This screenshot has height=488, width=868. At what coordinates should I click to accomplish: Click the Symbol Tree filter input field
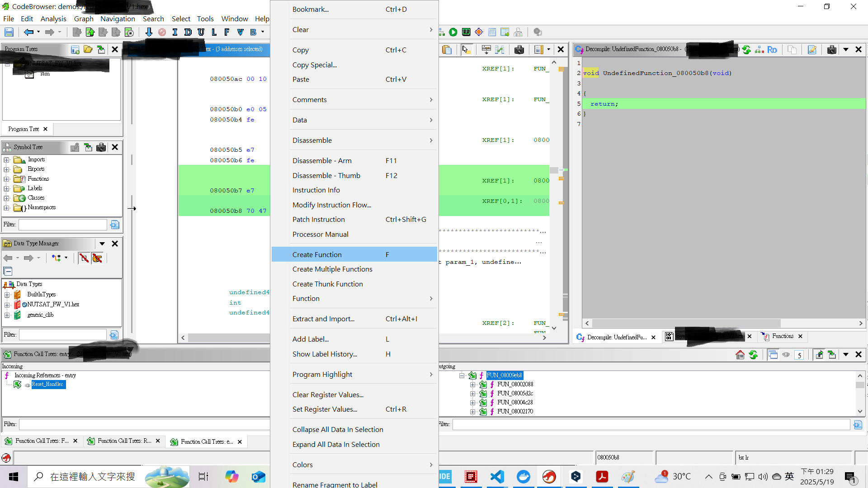[63, 225]
